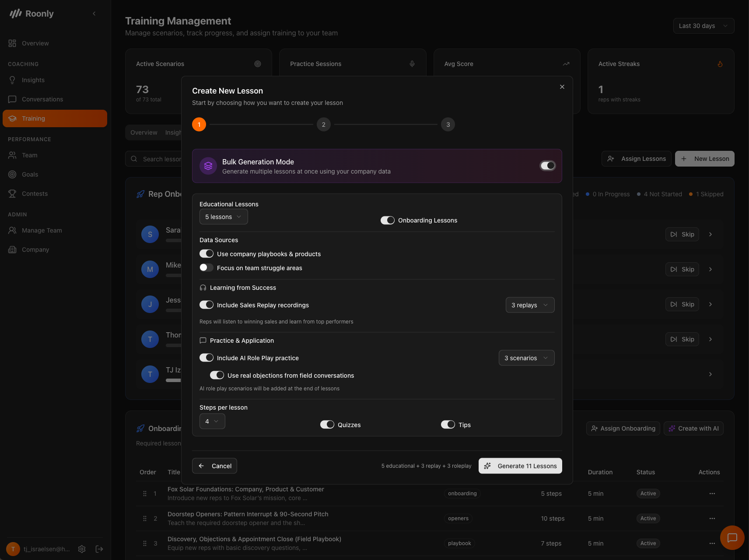This screenshot has height=560, width=749.
Task: Enable Focus on team struggle areas
Action: coord(206,268)
